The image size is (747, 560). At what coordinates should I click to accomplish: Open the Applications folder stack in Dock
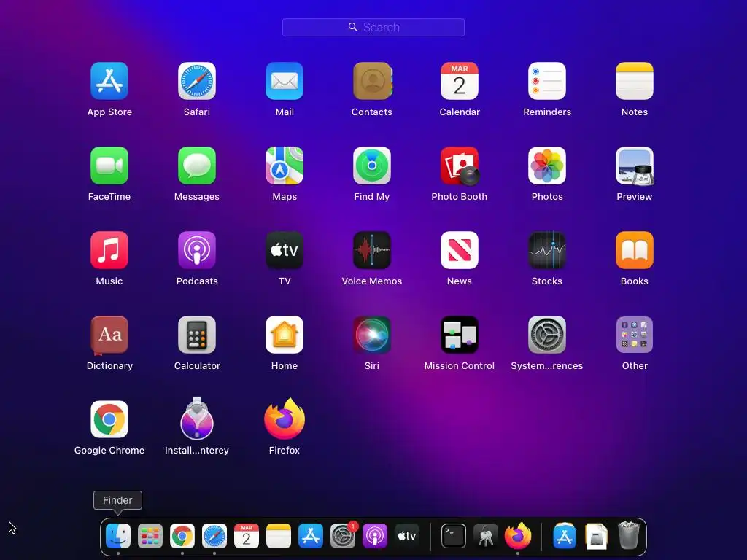(x=565, y=536)
